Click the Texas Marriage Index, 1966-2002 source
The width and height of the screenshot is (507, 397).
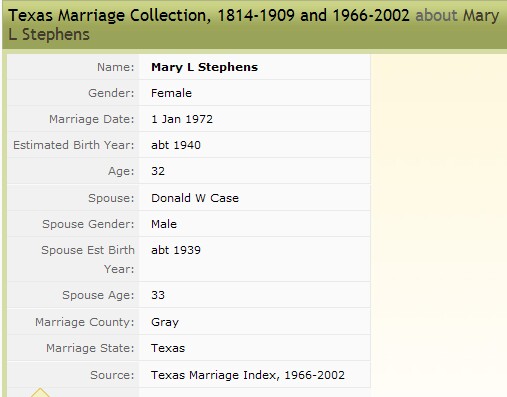(x=248, y=375)
